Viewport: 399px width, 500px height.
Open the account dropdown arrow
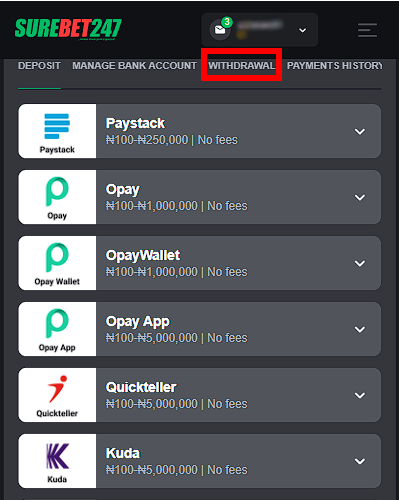point(302,31)
